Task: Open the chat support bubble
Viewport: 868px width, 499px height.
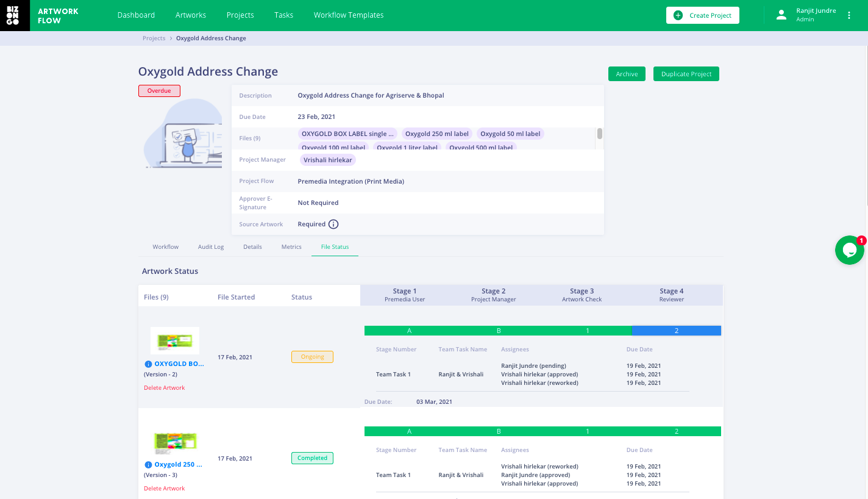Action: [849, 250]
